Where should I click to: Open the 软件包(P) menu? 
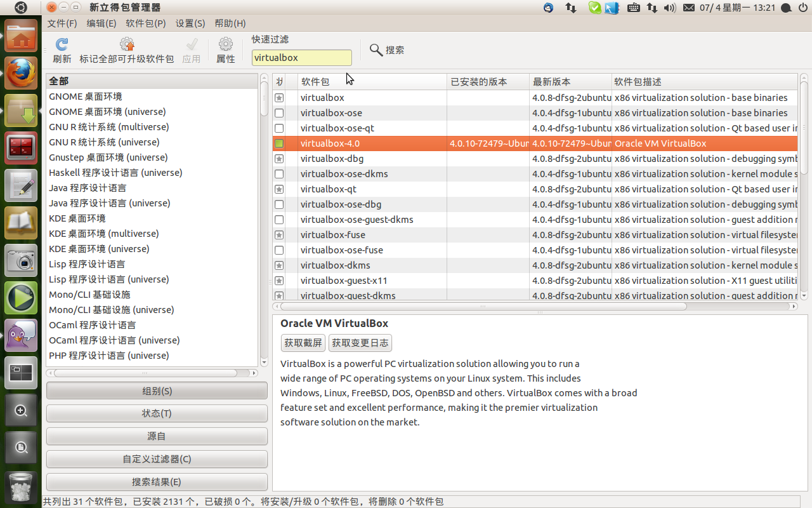tap(146, 23)
